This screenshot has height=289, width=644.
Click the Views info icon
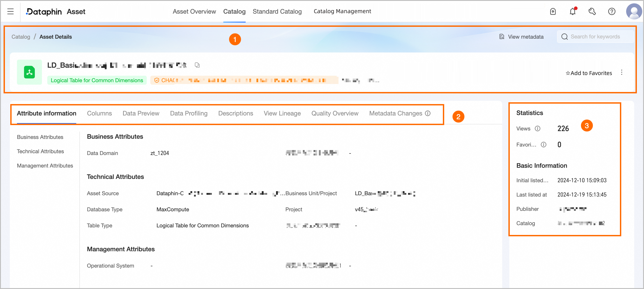point(537,129)
